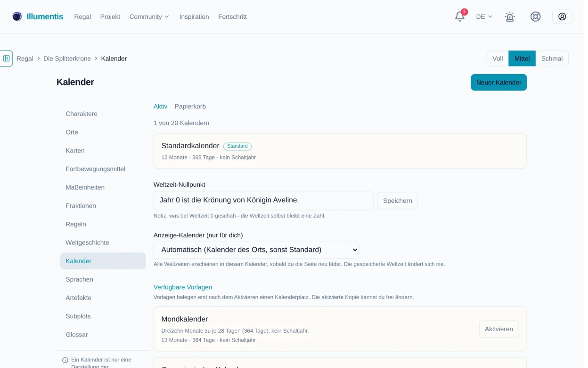Screen dimensions: 588x368
Task: Open Charaktere in the sidebar
Action: 103,114
